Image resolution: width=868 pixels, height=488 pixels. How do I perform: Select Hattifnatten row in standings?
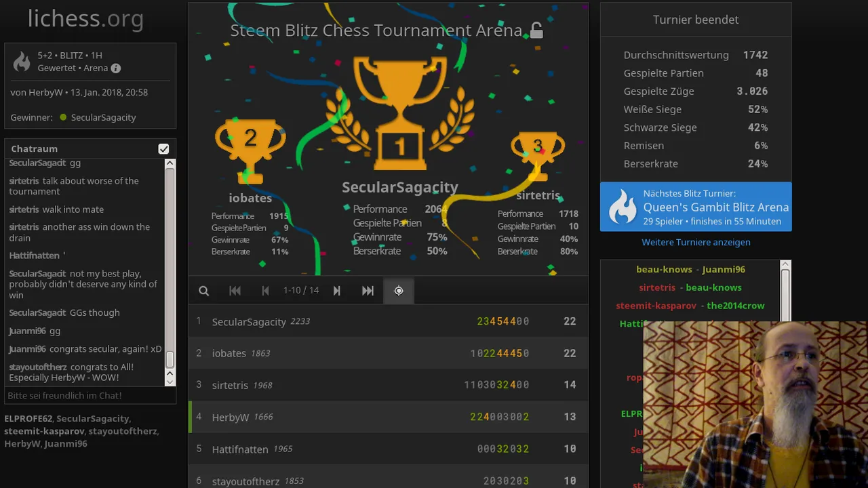tap(388, 449)
